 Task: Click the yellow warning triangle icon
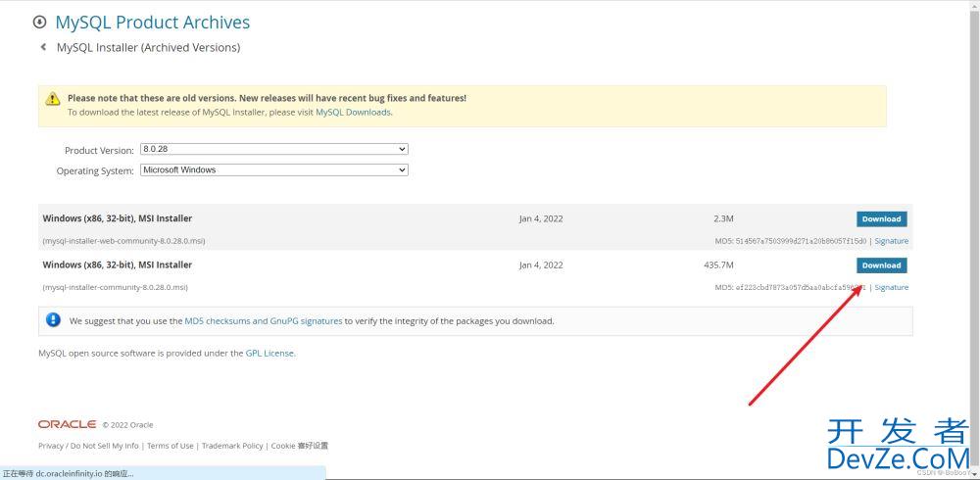[53, 99]
